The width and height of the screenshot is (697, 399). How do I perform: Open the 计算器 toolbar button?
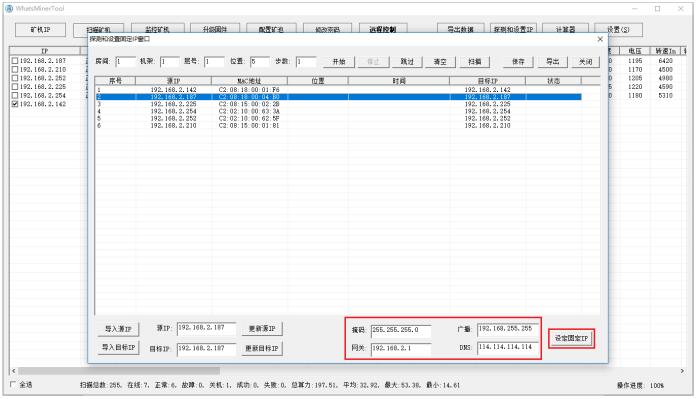565,28
